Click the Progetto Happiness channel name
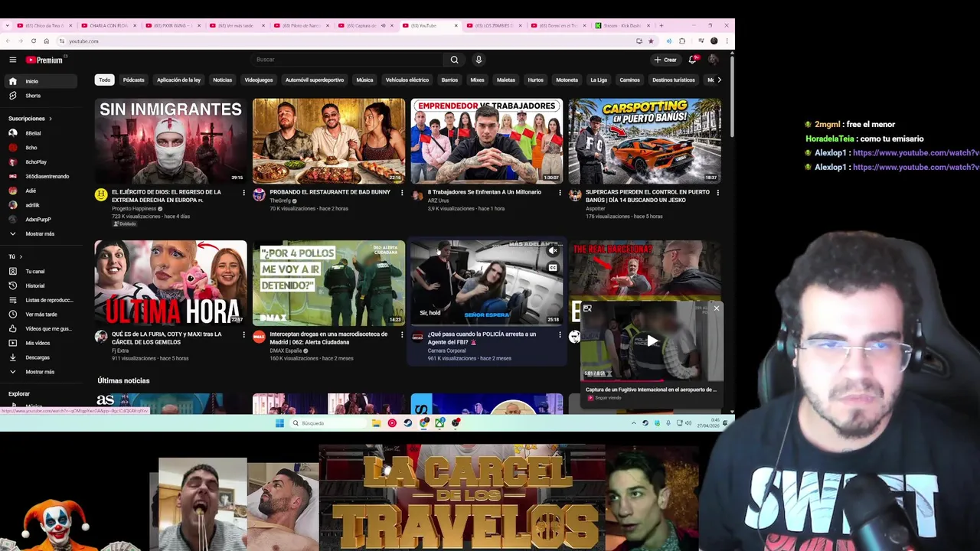 (134, 209)
